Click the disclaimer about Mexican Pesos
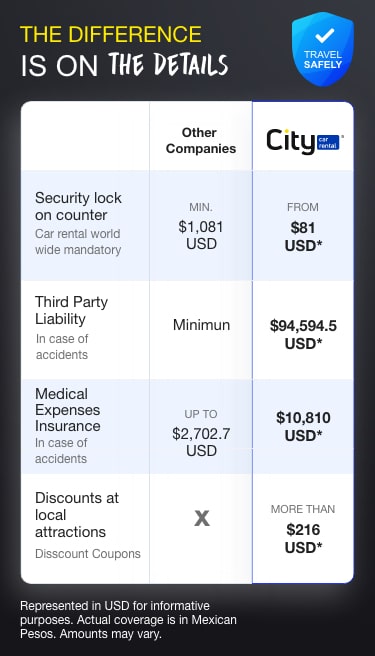The width and height of the screenshot is (375, 656). [128, 620]
